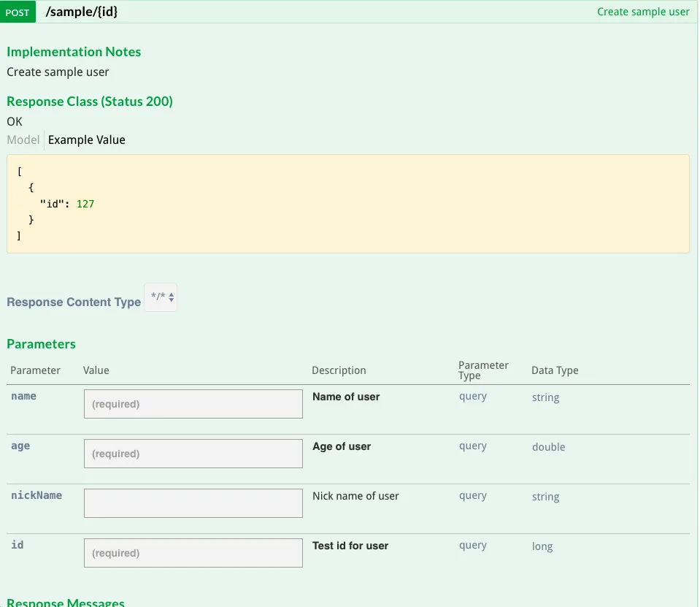Click Create sample user notes text

pyautogui.click(x=58, y=72)
